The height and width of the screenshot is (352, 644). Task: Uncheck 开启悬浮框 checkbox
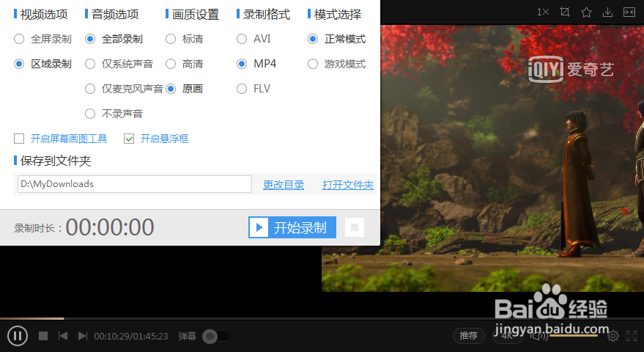coord(129,139)
